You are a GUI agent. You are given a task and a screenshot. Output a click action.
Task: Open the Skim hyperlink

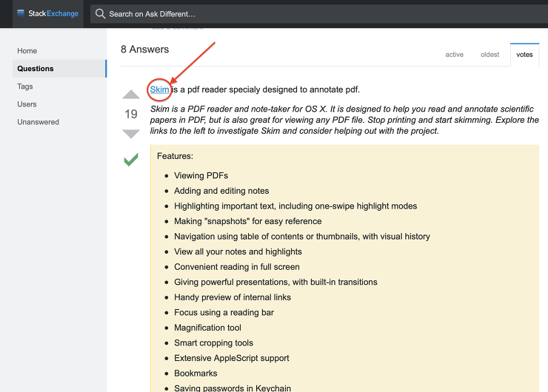pos(159,89)
